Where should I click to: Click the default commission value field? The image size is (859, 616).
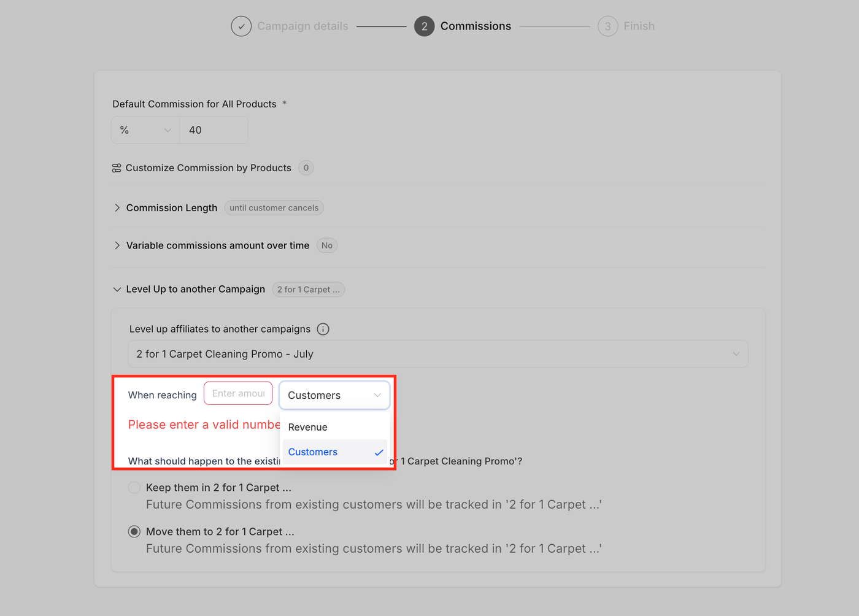214,130
